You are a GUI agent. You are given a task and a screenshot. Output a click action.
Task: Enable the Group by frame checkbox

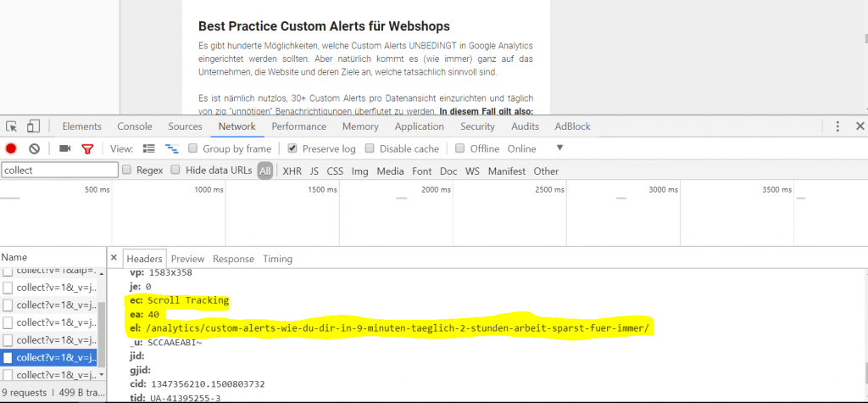pyautogui.click(x=194, y=148)
